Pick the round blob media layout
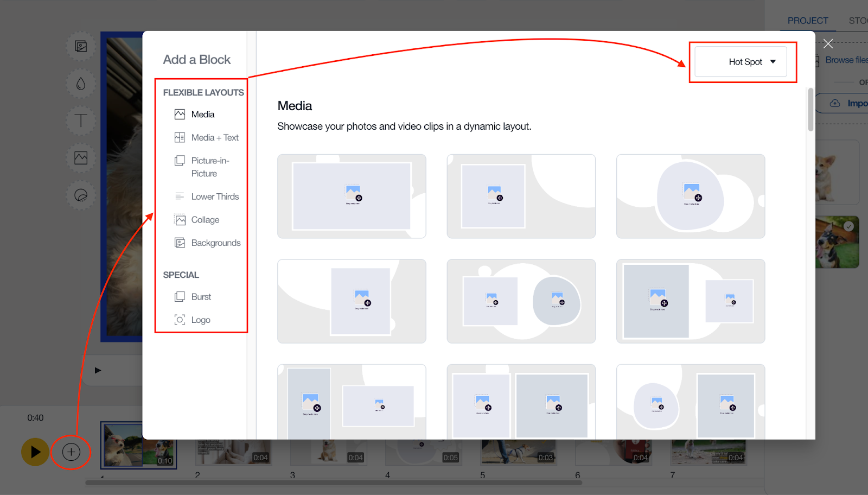 tap(690, 196)
